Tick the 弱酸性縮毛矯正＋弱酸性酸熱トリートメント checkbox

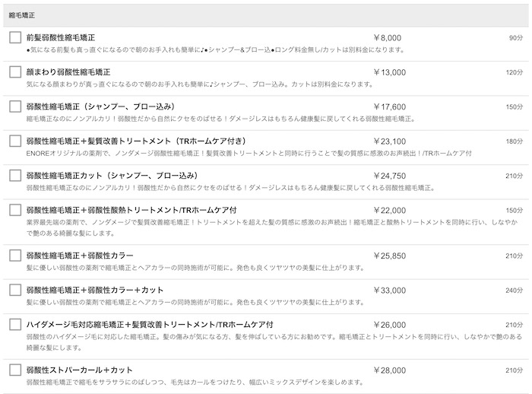(x=15, y=209)
